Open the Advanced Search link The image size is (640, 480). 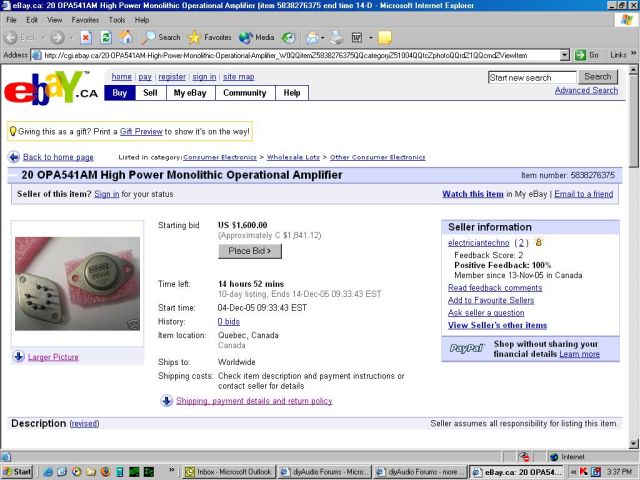[x=586, y=91]
